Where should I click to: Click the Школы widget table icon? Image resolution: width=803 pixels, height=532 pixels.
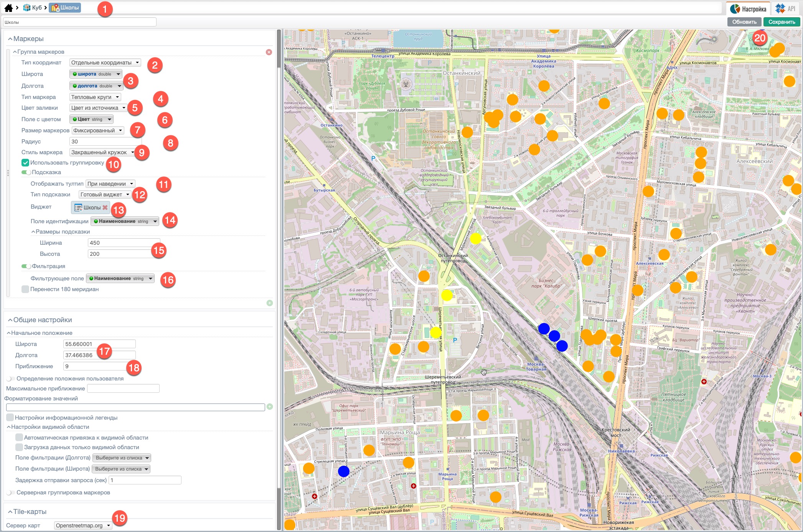(x=78, y=208)
